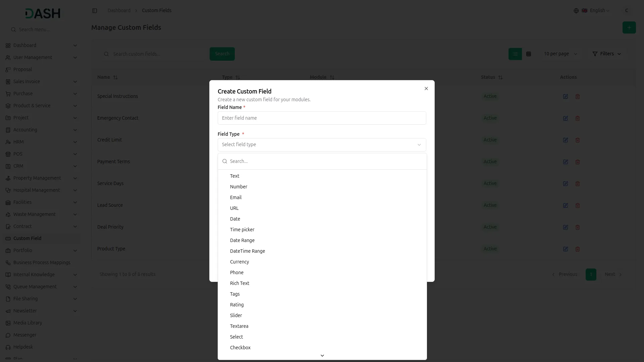This screenshot has height=362, width=644.
Task: Switch to grid view
Action: point(529,54)
